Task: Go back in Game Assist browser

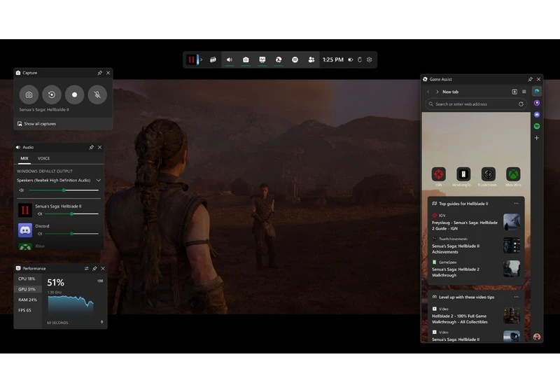Action: 428,92
